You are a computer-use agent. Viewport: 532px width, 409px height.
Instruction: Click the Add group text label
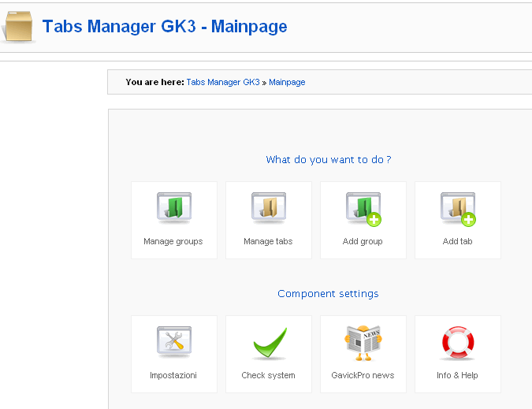point(363,241)
